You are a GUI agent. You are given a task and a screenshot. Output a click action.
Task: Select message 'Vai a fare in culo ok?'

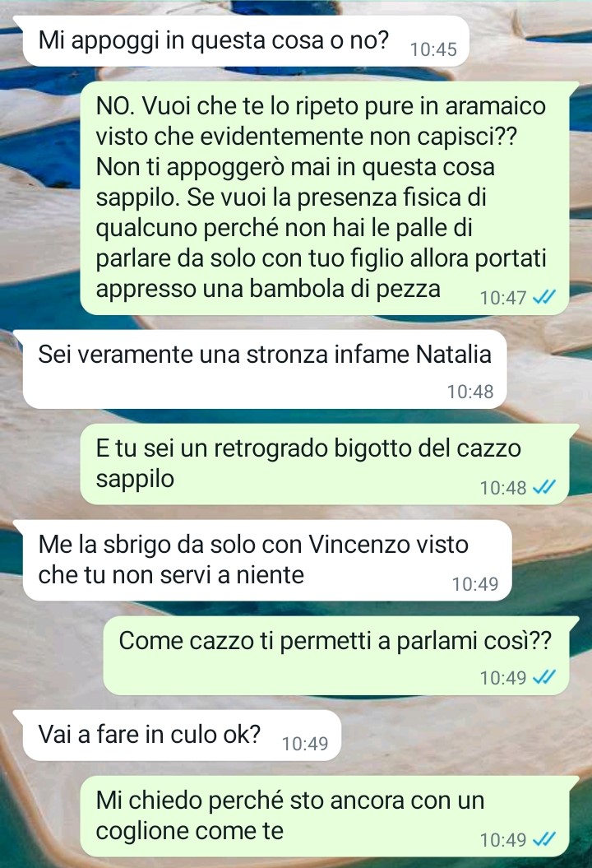[x=182, y=736]
